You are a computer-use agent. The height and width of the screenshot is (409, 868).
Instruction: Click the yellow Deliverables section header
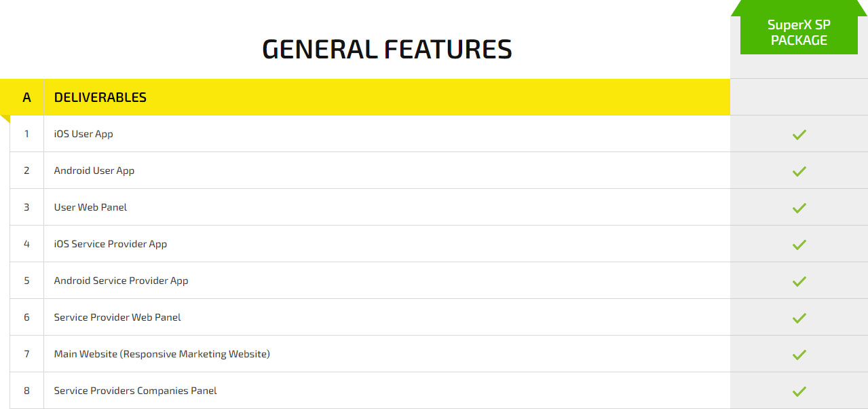pyautogui.click(x=100, y=97)
